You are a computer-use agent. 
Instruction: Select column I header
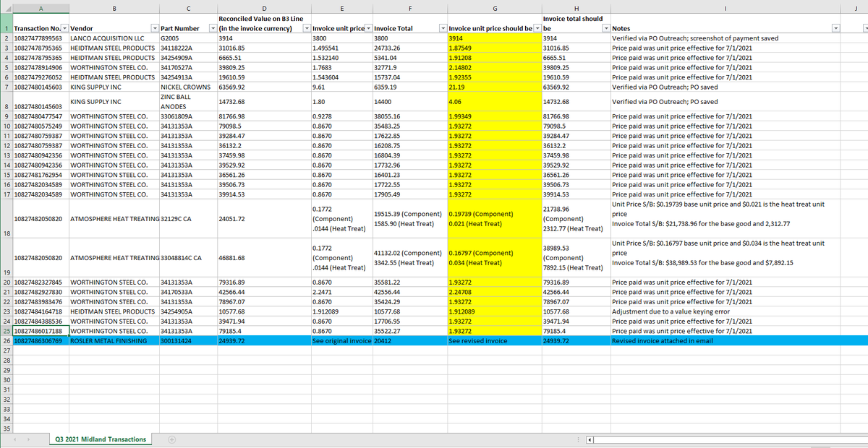726,9
